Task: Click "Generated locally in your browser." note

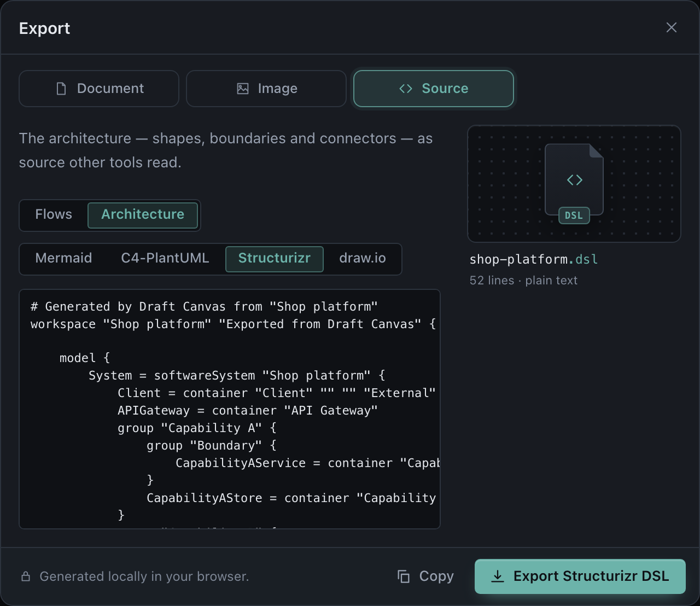Action: 144,576
